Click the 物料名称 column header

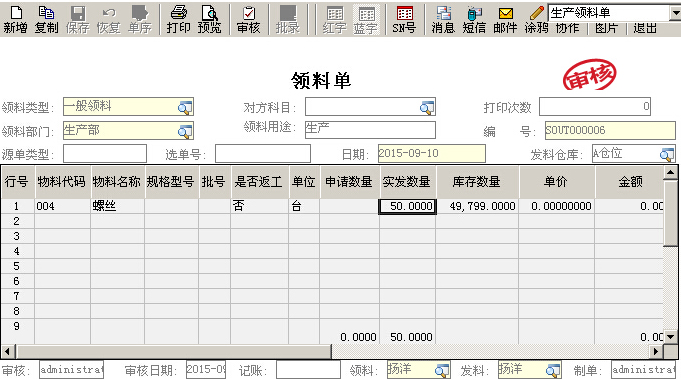pos(117,182)
